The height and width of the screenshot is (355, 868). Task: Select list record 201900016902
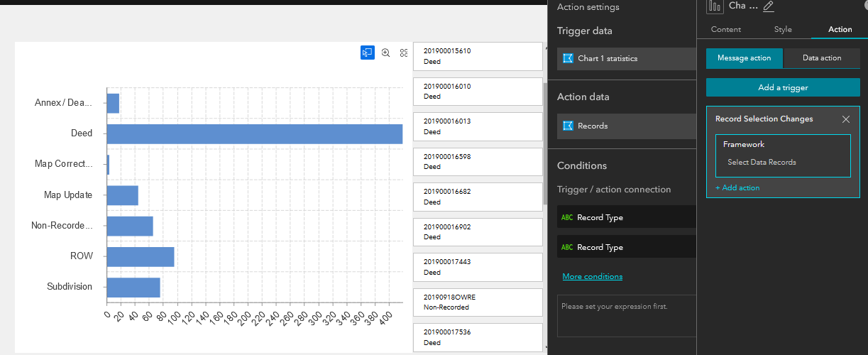click(x=478, y=232)
